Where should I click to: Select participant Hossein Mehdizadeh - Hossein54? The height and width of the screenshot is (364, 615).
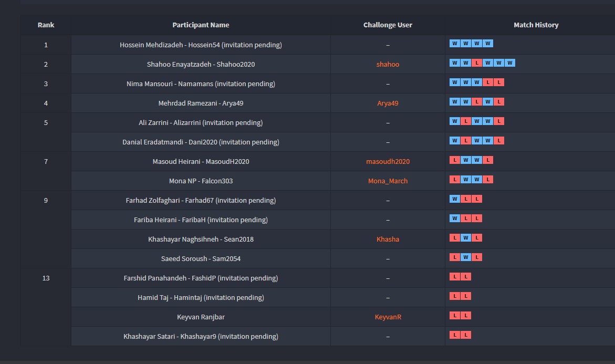pyautogui.click(x=201, y=45)
